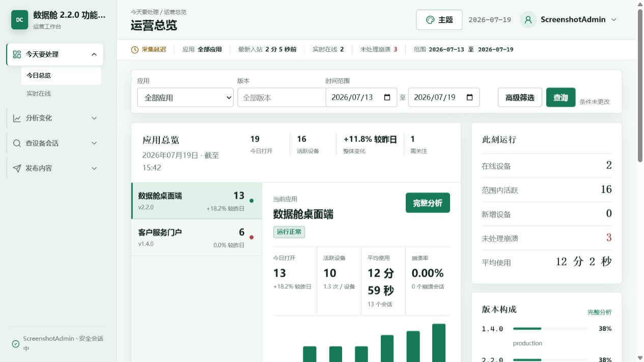Screen dimensions: 644x362
Task: Click the 全部版本 version input field
Action: click(x=282, y=97)
